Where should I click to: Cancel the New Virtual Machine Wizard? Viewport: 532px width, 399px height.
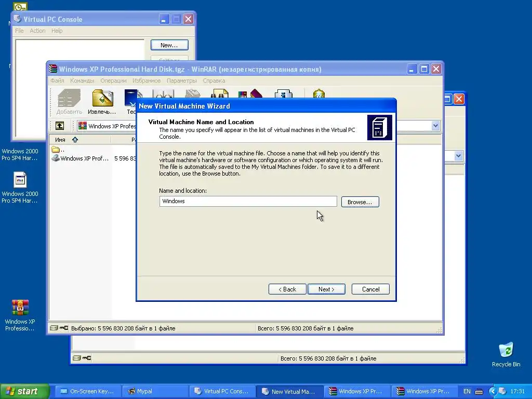pyautogui.click(x=370, y=289)
